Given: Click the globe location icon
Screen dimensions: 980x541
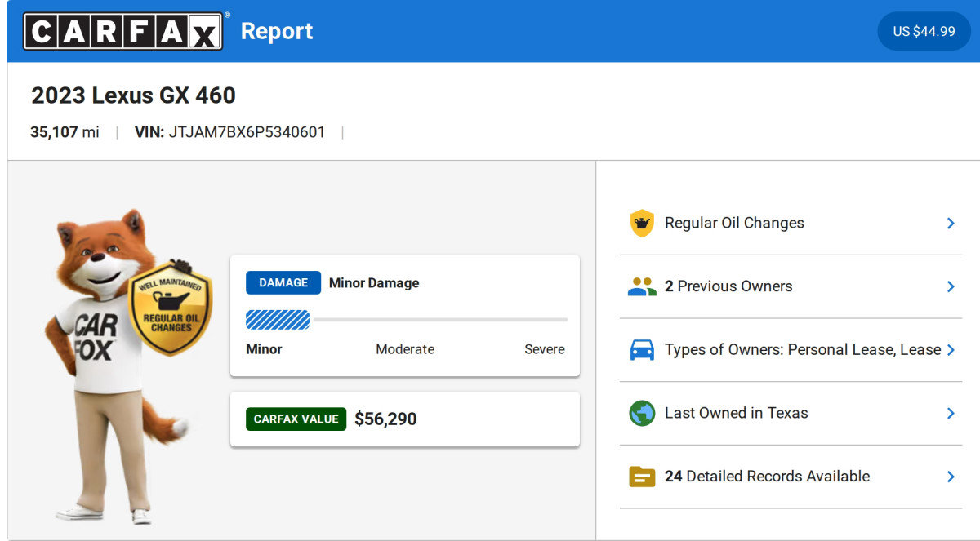Looking at the screenshot, I should coord(642,413).
